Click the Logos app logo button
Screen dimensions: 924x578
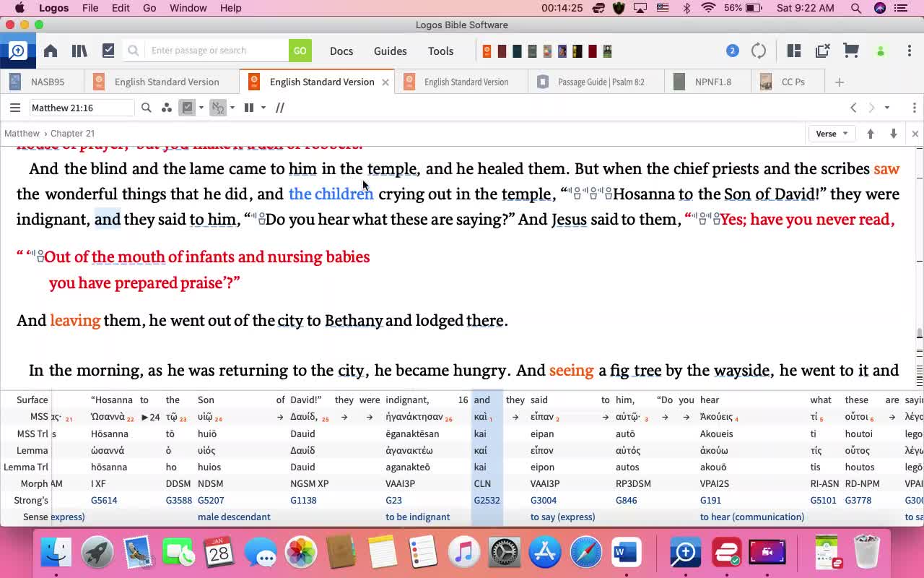[17, 51]
